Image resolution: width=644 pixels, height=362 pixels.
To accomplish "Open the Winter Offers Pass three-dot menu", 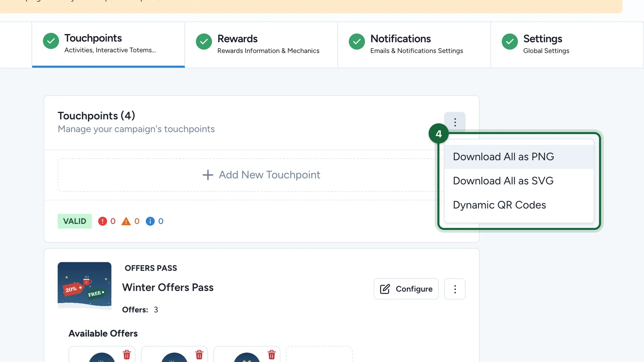I will pyautogui.click(x=455, y=289).
